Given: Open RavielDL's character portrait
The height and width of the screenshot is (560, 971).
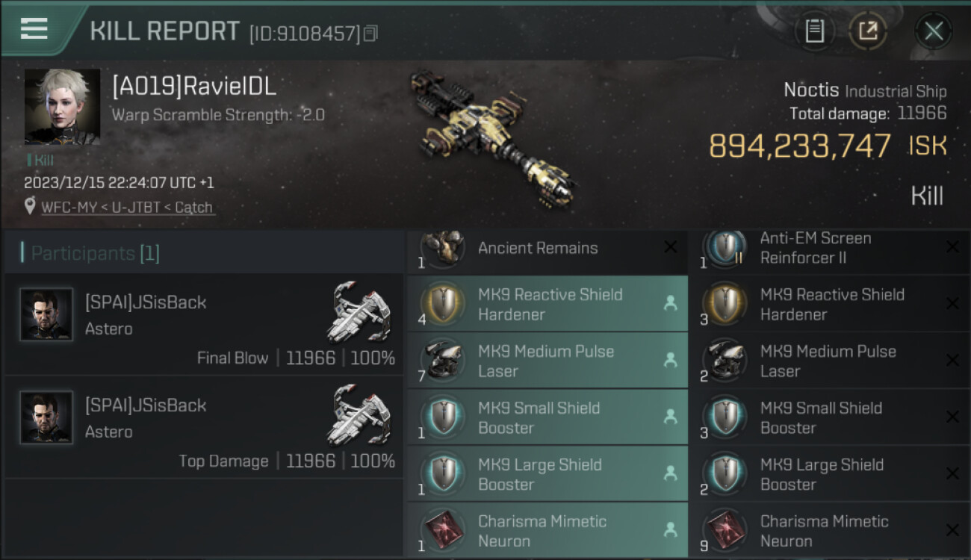Looking at the screenshot, I should tap(62, 107).
